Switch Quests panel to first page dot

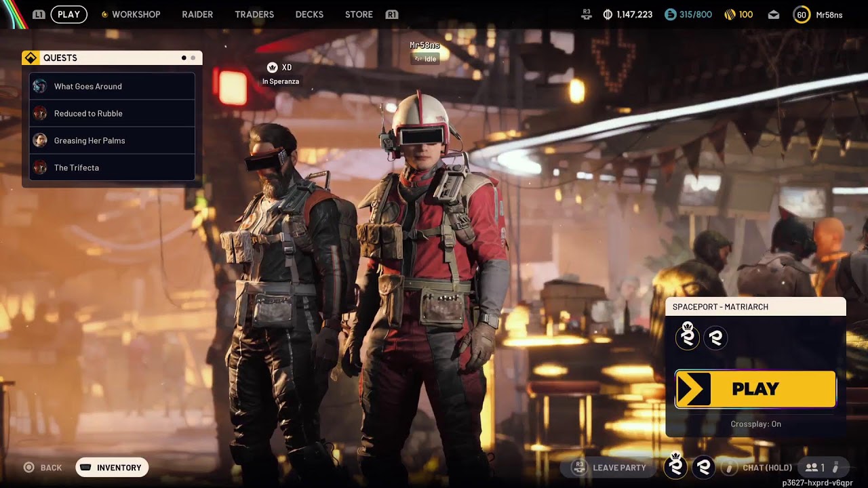pos(184,58)
